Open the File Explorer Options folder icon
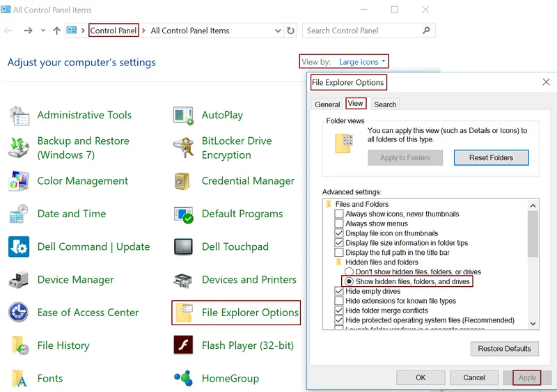Image resolution: width=557 pixels, height=392 pixels. 184,313
